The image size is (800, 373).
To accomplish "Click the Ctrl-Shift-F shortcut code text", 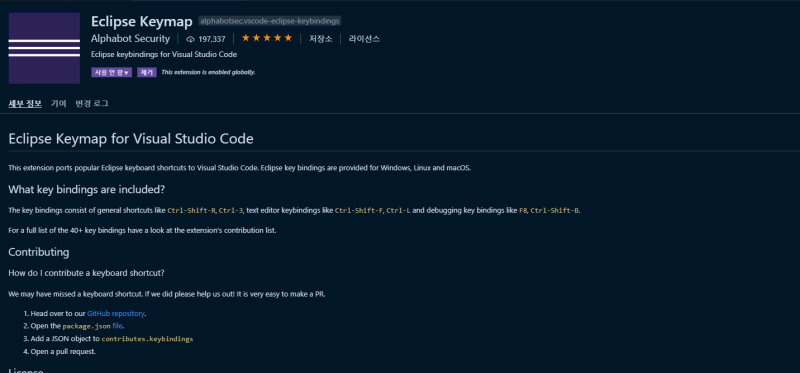I will tap(359, 210).
